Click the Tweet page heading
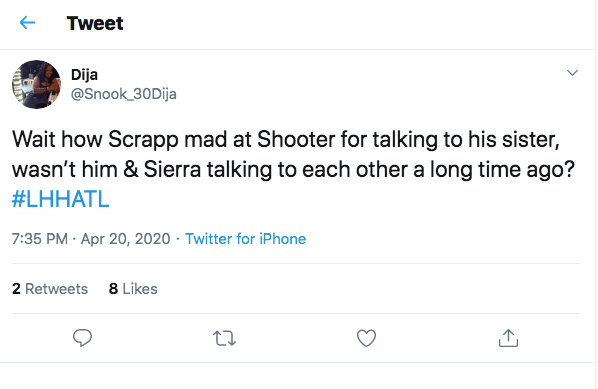The height and width of the screenshot is (389, 598). [95, 23]
